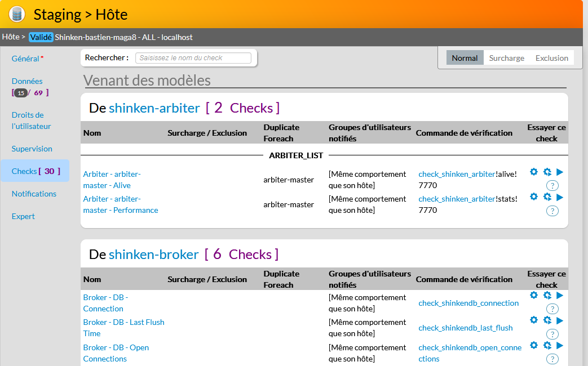Click the play icon for Arbiter Alive check
This screenshot has height=366, width=588.
coord(560,172)
